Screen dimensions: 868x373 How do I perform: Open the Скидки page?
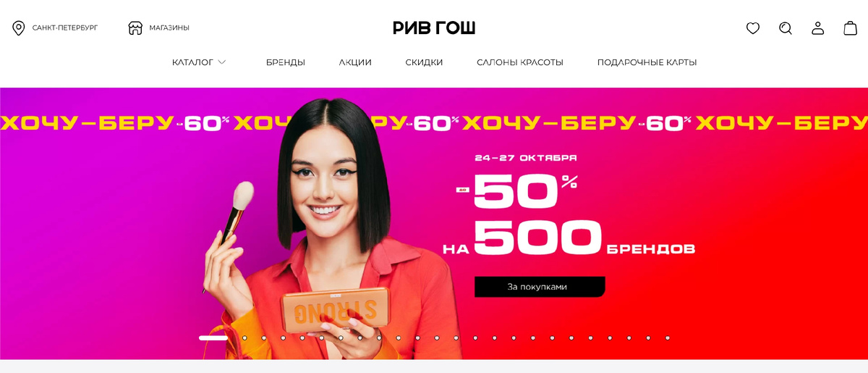(424, 62)
